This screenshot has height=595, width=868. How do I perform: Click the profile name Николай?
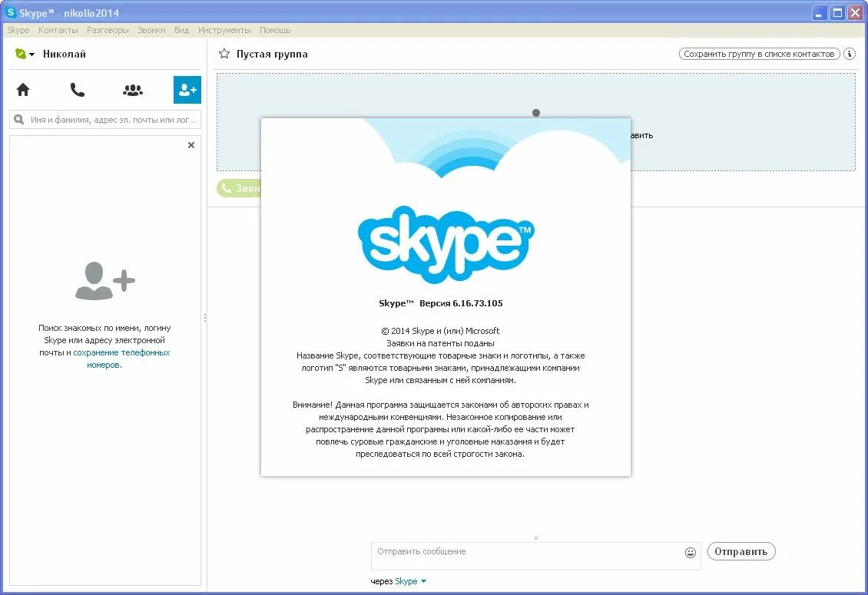click(65, 54)
